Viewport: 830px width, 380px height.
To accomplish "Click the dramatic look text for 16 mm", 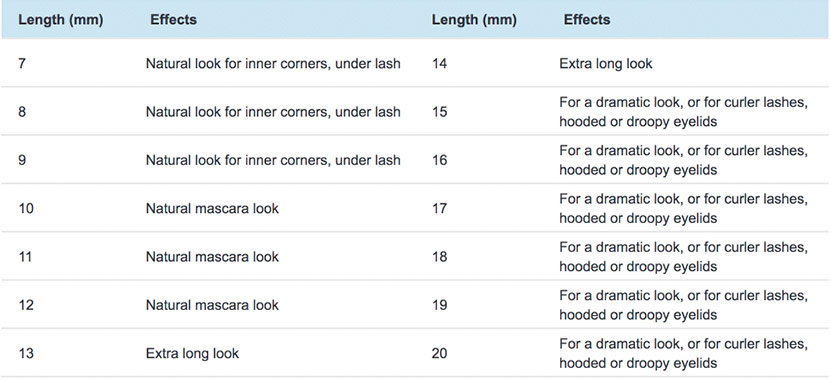I will [x=683, y=160].
